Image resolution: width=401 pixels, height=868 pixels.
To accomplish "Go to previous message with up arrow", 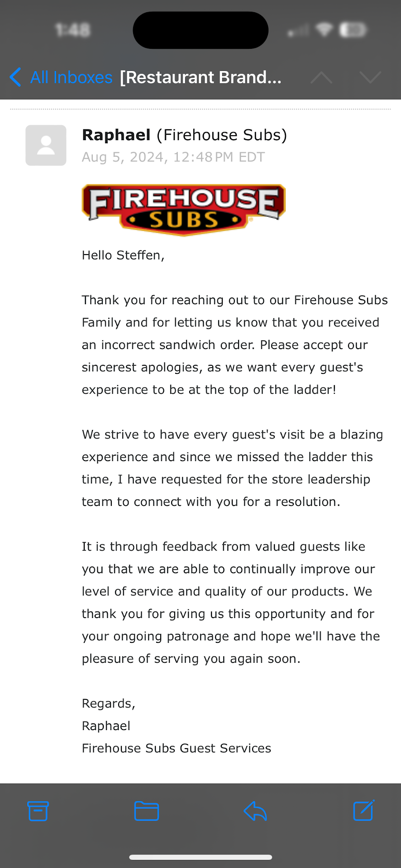I will [x=321, y=77].
